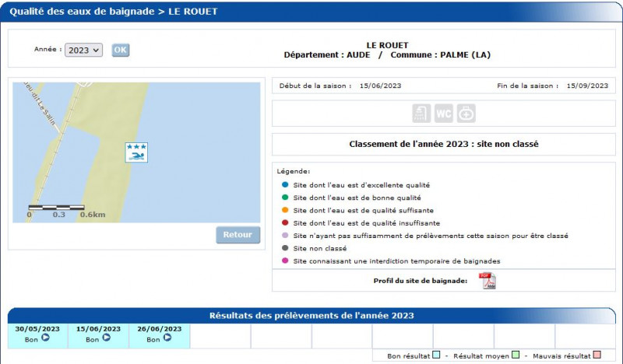Open the Année 2023 dropdown

83,50
